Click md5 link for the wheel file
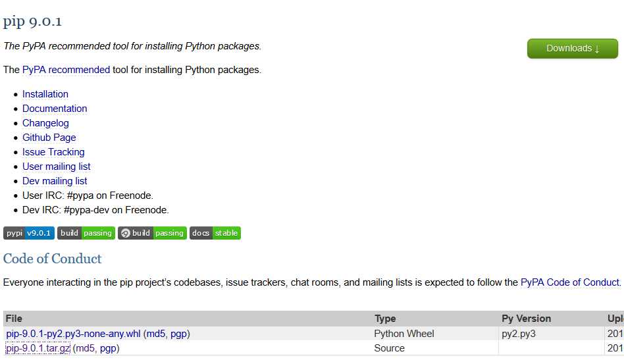 click(x=156, y=334)
